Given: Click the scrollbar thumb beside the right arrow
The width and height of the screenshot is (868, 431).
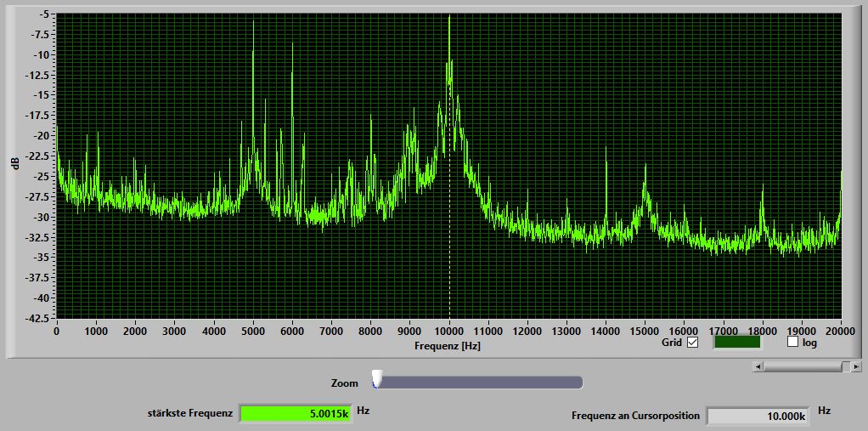Looking at the screenshot, I should (847, 366).
